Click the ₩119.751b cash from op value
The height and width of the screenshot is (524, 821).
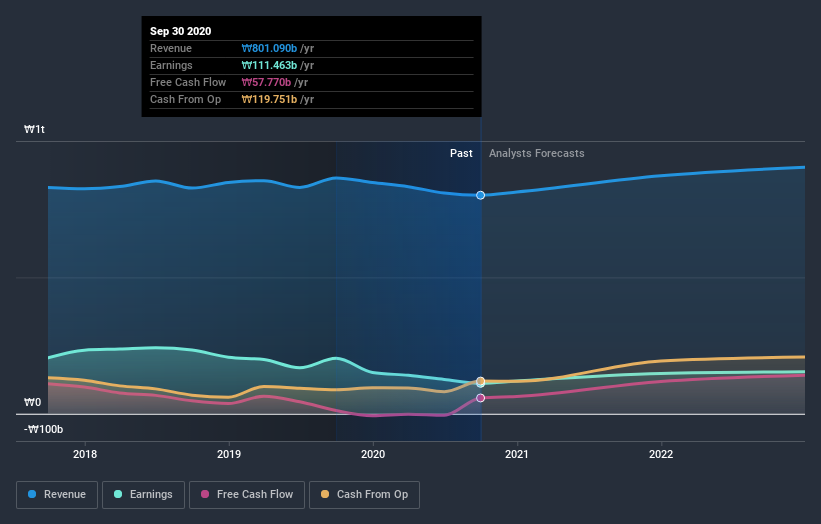tap(269, 99)
